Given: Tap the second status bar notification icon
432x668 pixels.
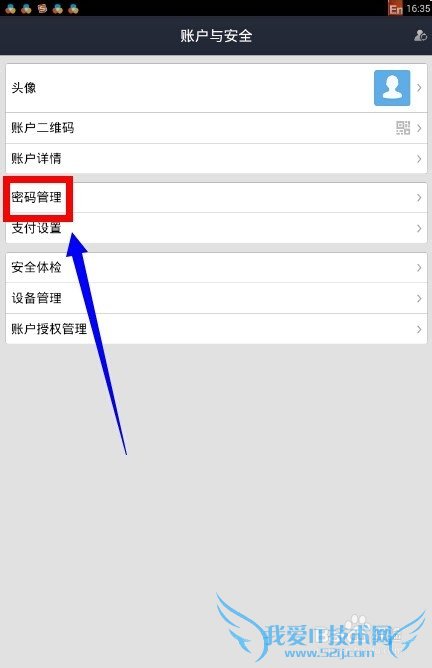Looking at the screenshot, I should 26,8.
